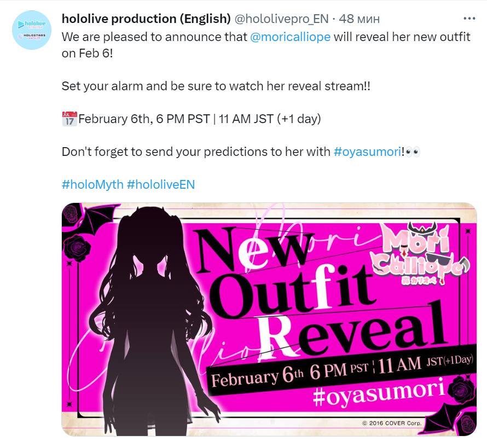Screen dimensions: 487x448
Task: Click the © 2016 COVER Corp. text
Action: (392, 423)
